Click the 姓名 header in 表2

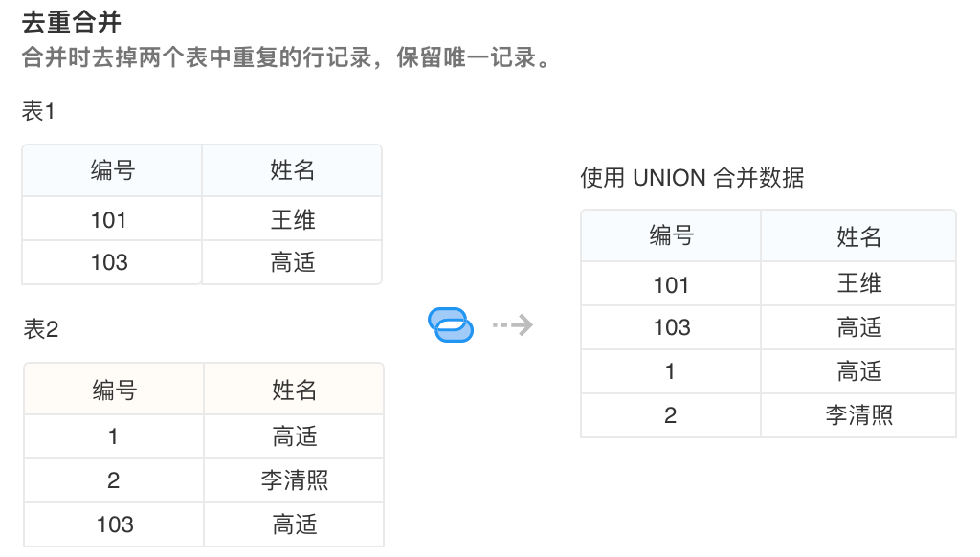pyautogui.click(x=295, y=390)
